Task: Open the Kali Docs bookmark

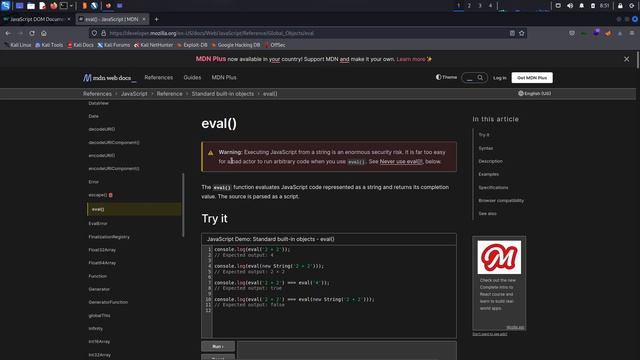Action: 80,45
